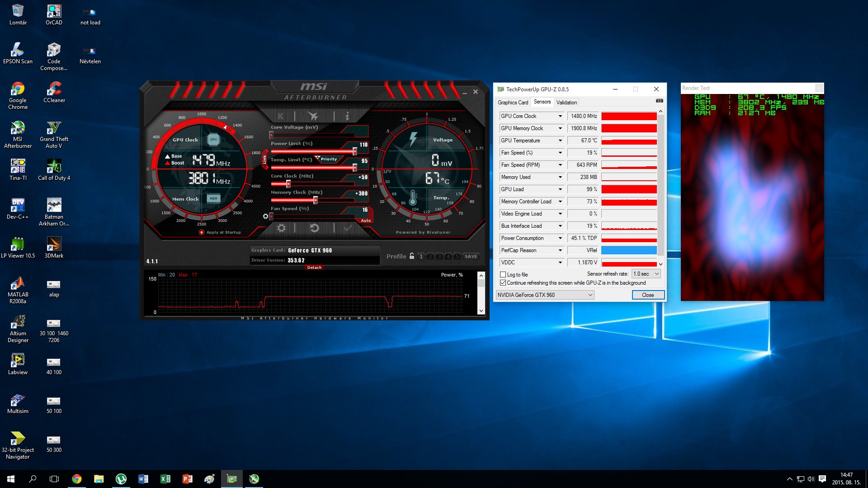Open the CCleaner desktop icon
The width and height of the screenshot is (868, 488).
(54, 92)
